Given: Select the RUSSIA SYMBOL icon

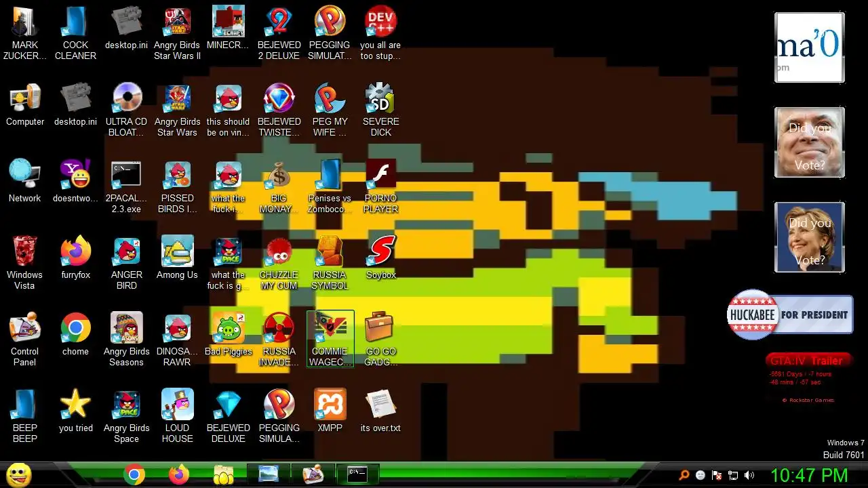Looking at the screenshot, I should (330, 263).
